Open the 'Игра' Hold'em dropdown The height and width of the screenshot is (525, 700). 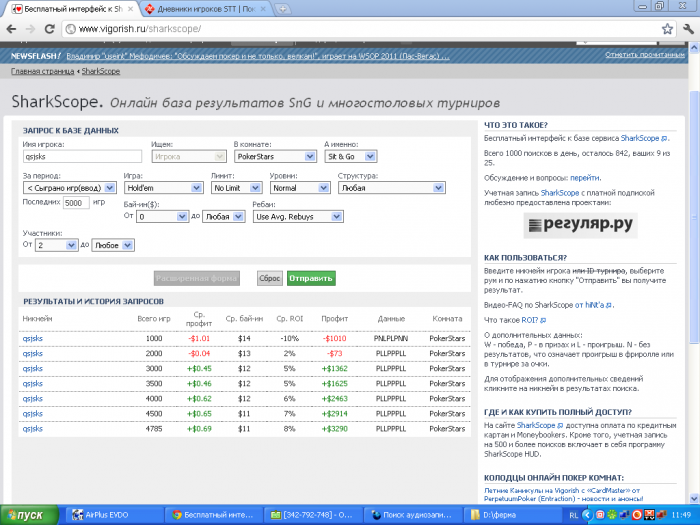pos(163,188)
